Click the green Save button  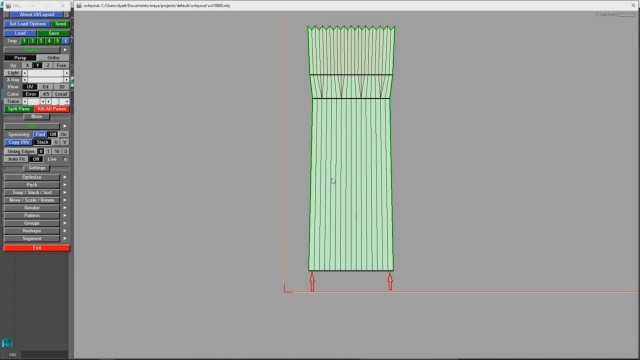53,33
